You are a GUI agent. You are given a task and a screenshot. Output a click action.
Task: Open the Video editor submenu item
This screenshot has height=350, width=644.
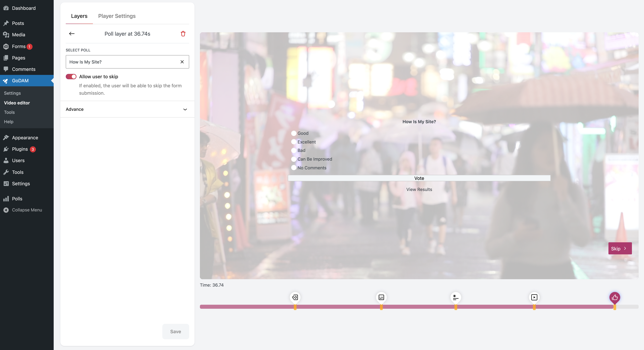[17, 103]
